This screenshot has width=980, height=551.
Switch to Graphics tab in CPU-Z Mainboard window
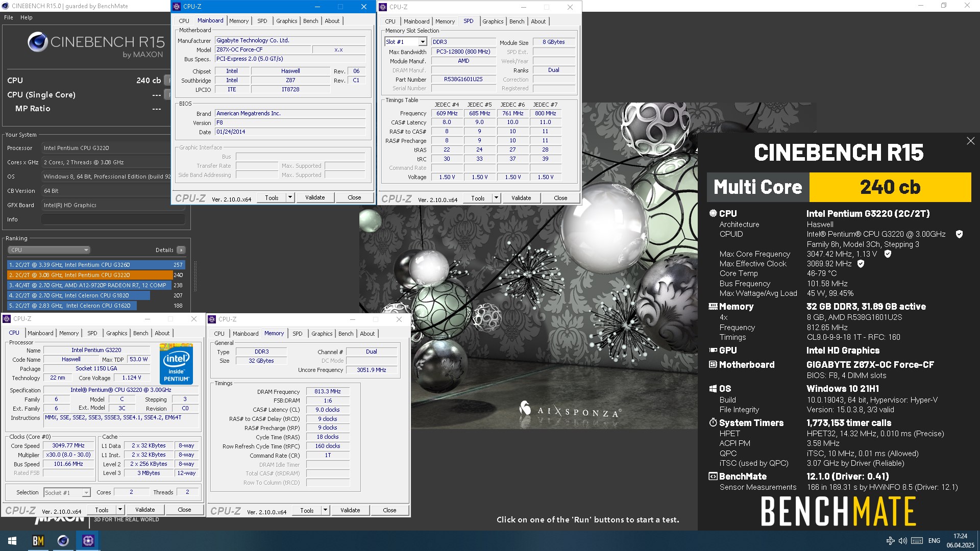coord(286,21)
